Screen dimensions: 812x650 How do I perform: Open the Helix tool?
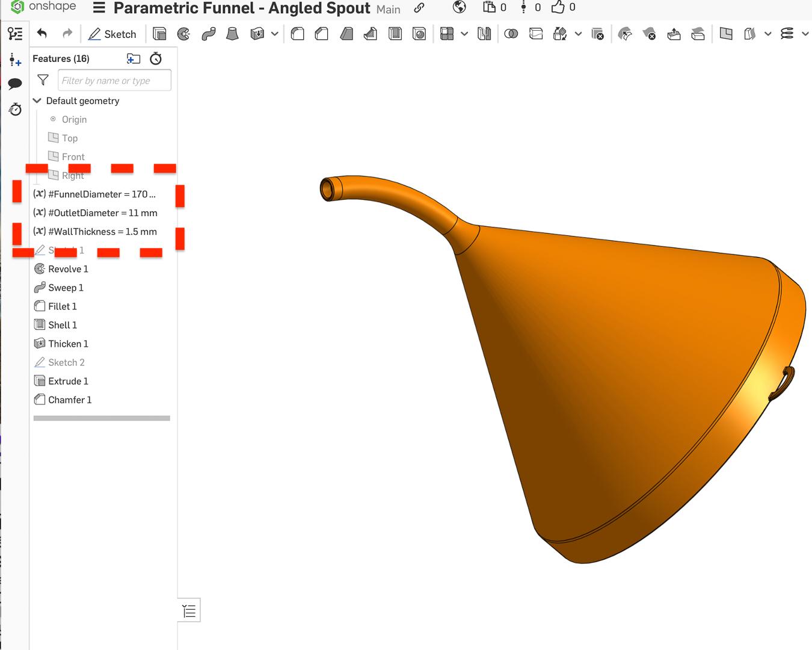[788, 34]
